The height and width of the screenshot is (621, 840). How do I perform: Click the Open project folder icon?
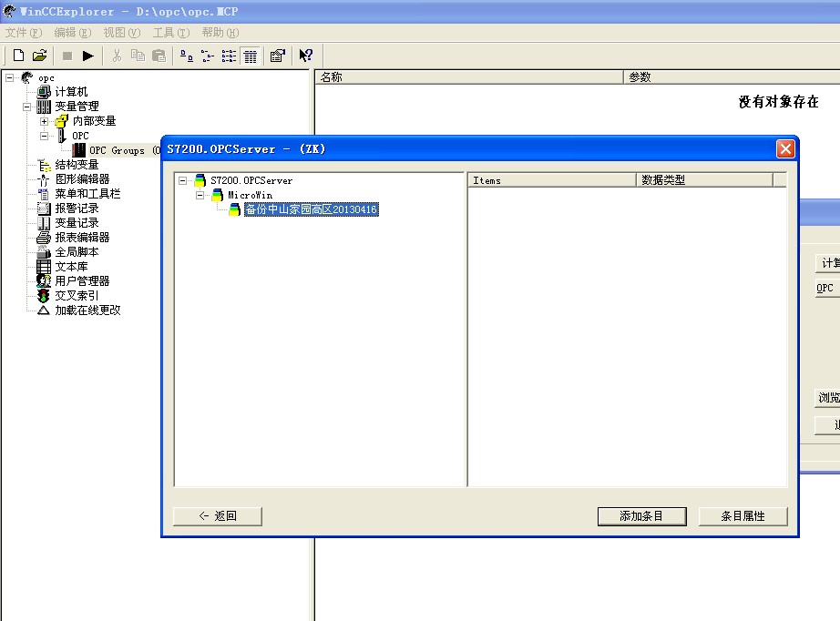point(39,56)
